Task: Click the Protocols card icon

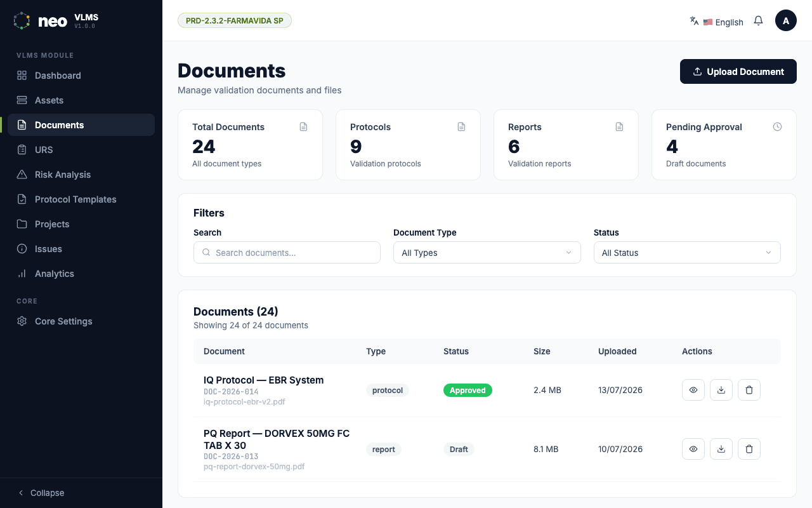Action: click(461, 127)
